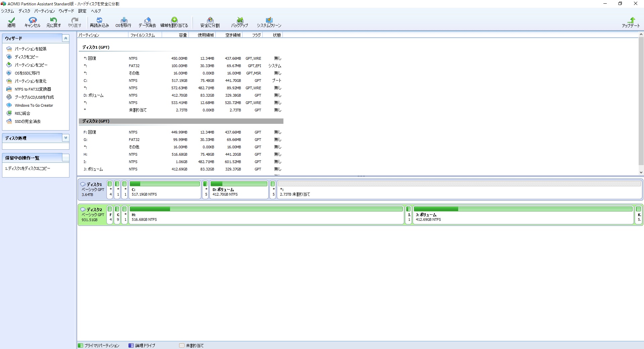Expand the ディスク処理 panel
This screenshot has height=349, width=644.
[x=66, y=138]
